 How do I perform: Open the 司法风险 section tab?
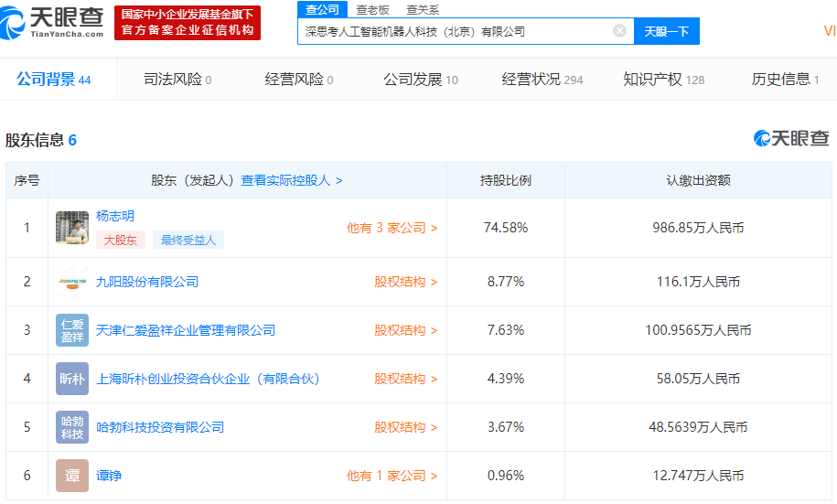point(177,80)
